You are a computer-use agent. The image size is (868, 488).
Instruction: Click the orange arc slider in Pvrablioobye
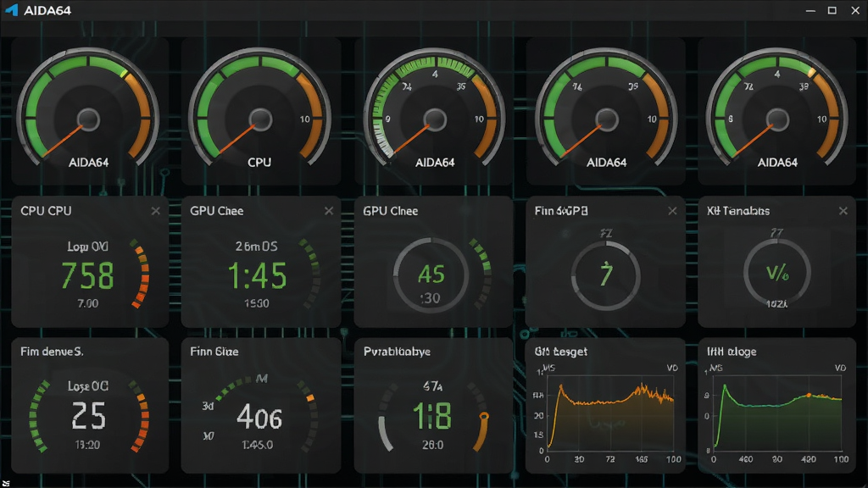tap(481, 431)
